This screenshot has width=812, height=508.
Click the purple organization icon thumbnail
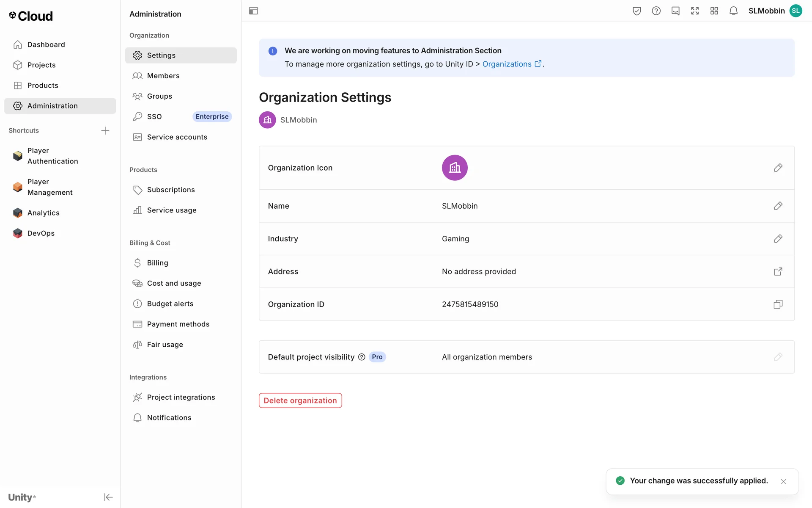click(x=455, y=168)
